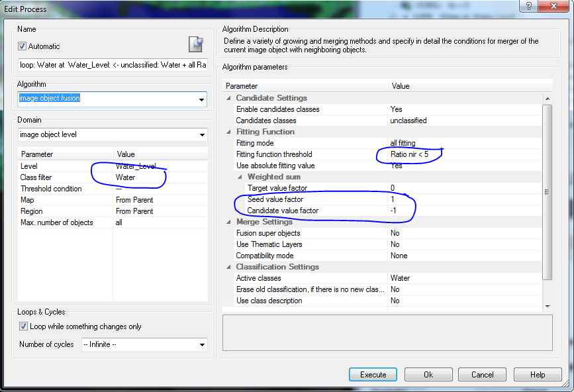Click the Help button
Screen dimensions: 574x392
point(538,374)
